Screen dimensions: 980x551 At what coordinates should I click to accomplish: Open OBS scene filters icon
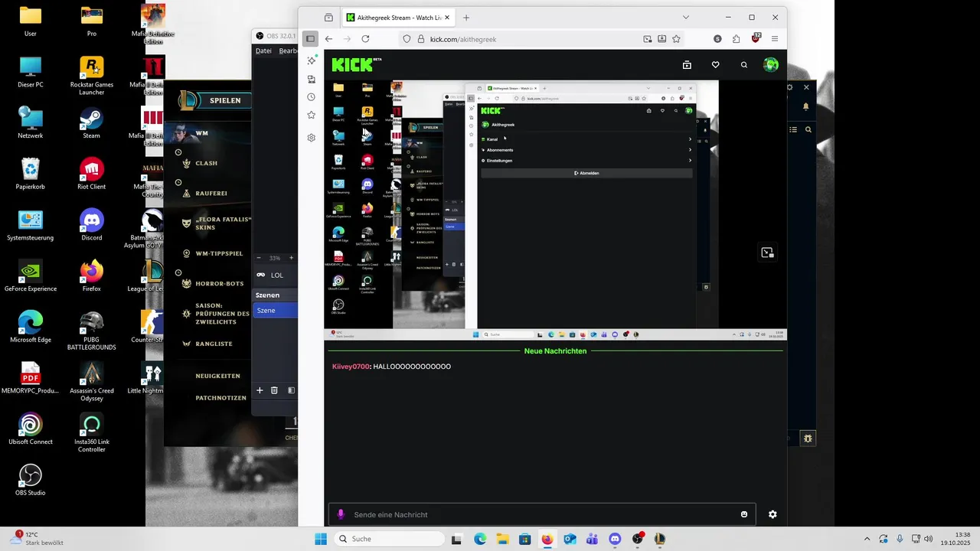(x=292, y=390)
